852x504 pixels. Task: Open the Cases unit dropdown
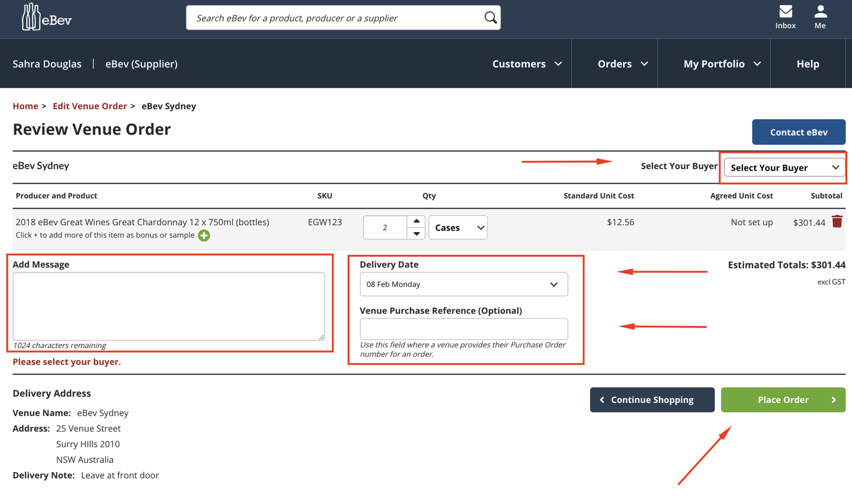click(x=458, y=228)
